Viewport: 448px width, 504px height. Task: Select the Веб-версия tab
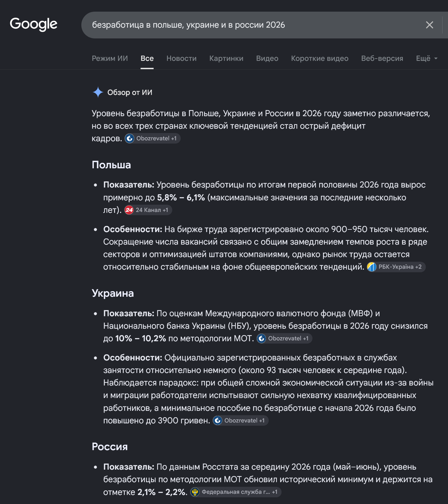coord(382,59)
